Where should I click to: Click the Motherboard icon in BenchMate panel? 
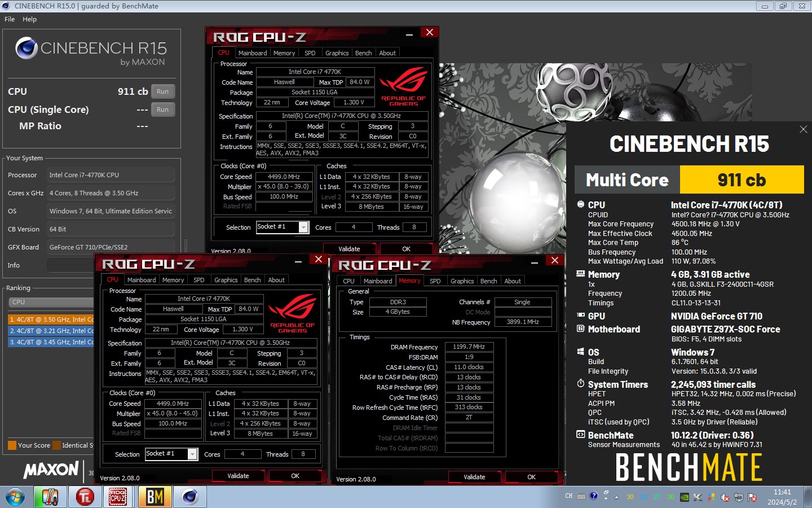click(x=580, y=329)
